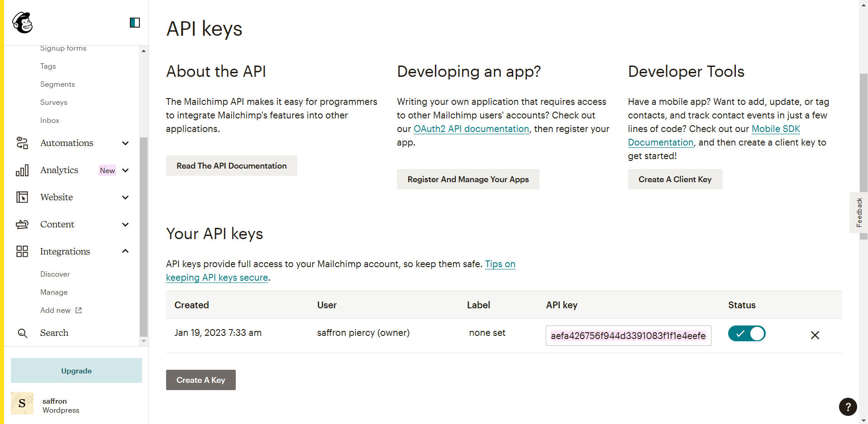Collapse the sidebar using the panel icon
Screen dimensions: 868x424
(x=134, y=23)
